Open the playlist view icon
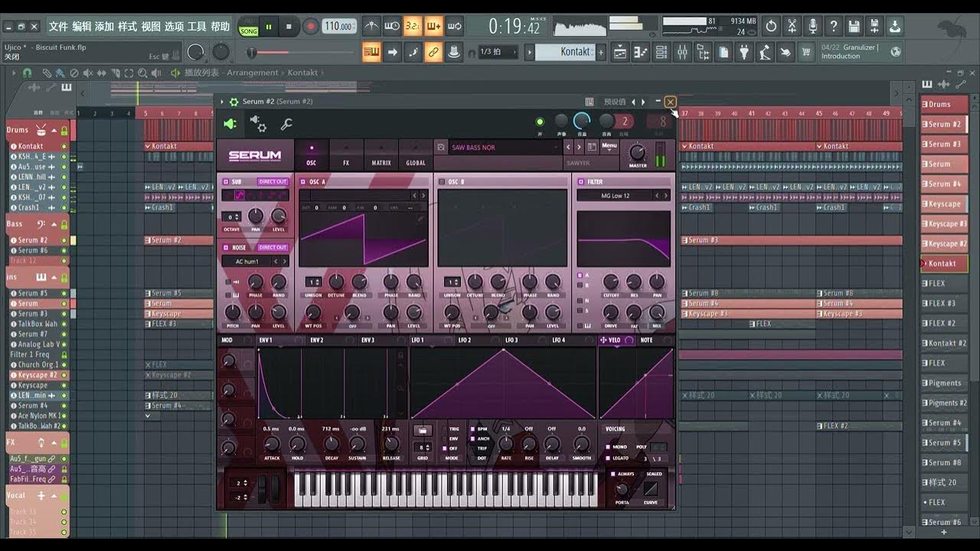 619,52
